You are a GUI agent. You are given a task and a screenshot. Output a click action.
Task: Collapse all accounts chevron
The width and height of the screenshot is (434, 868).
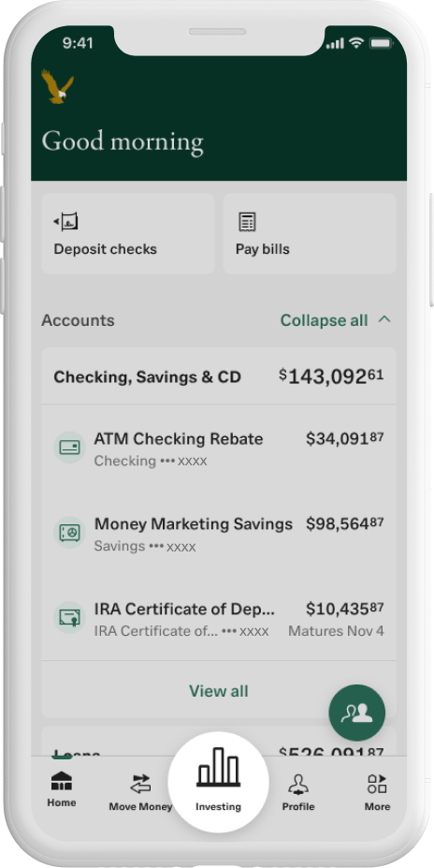[384, 319]
